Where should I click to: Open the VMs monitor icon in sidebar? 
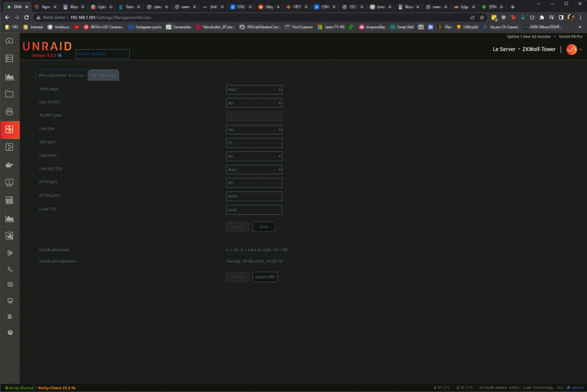[x=9, y=183]
